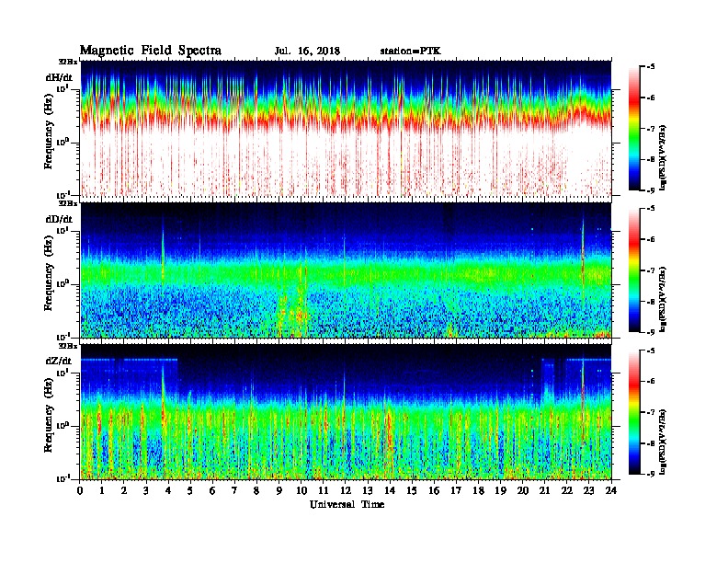The image size is (728, 563).
Task: Click hour 8 on the time axis
Action: tap(256, 490)
